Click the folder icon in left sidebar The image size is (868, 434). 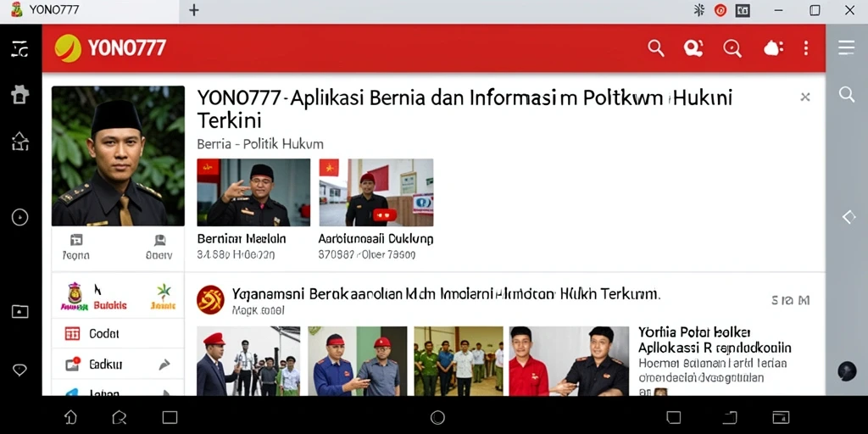click(x=20, y=312)
